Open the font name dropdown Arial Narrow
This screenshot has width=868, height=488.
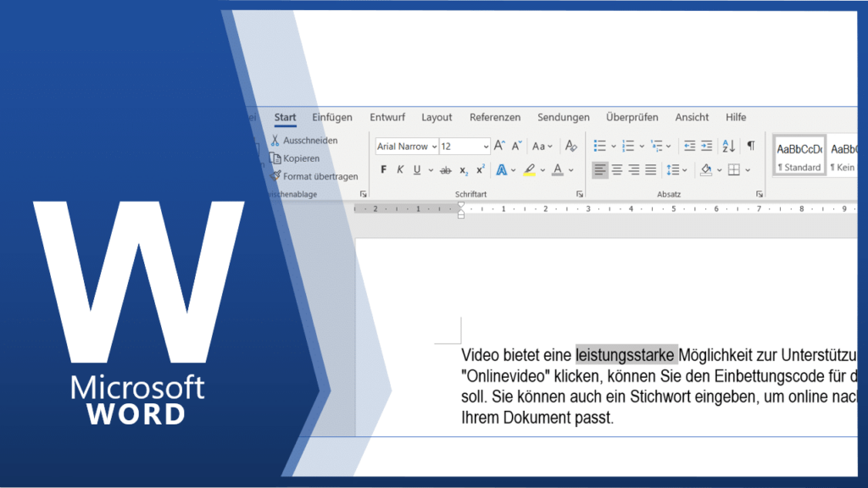click(435, 147)
